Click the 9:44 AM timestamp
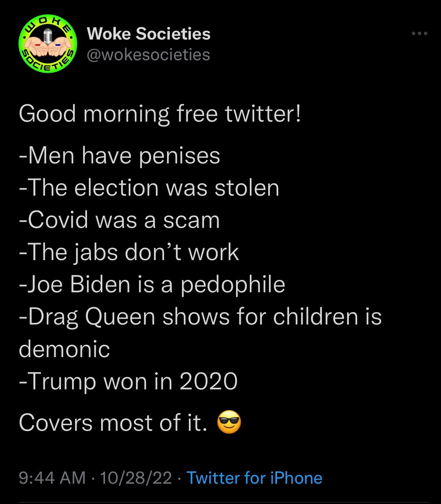441x504 pixels. 52,478
